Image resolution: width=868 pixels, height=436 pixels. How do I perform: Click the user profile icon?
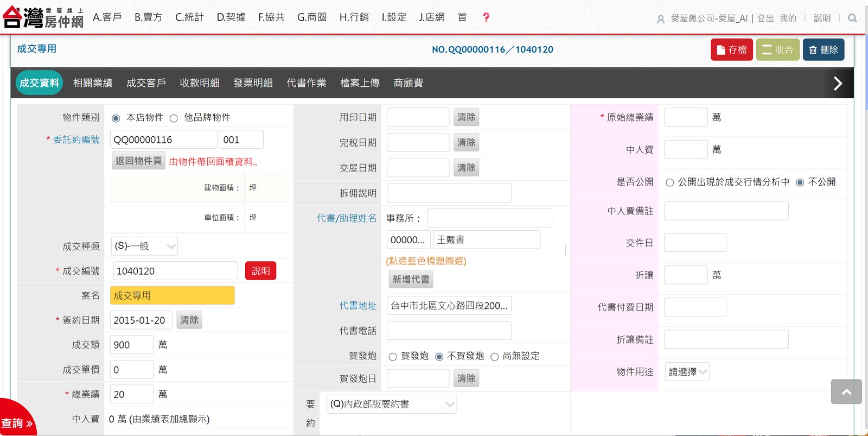660,19
